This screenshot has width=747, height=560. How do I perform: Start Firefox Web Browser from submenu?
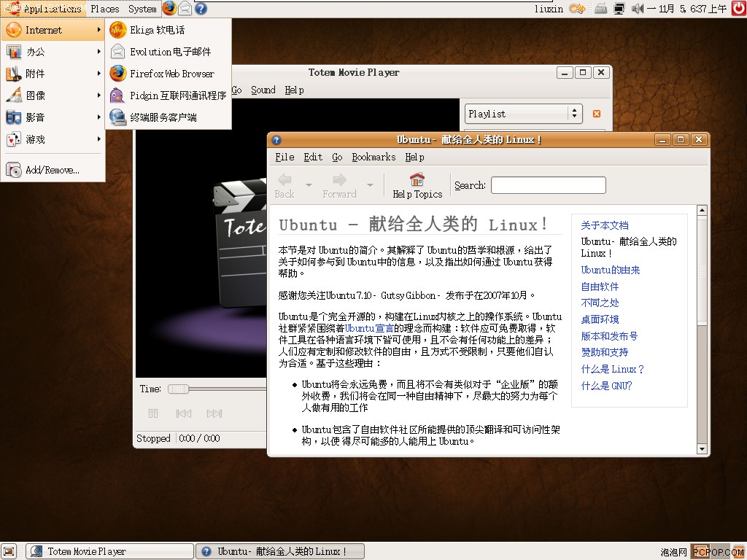pyautogui.click(x=169, y=74)
